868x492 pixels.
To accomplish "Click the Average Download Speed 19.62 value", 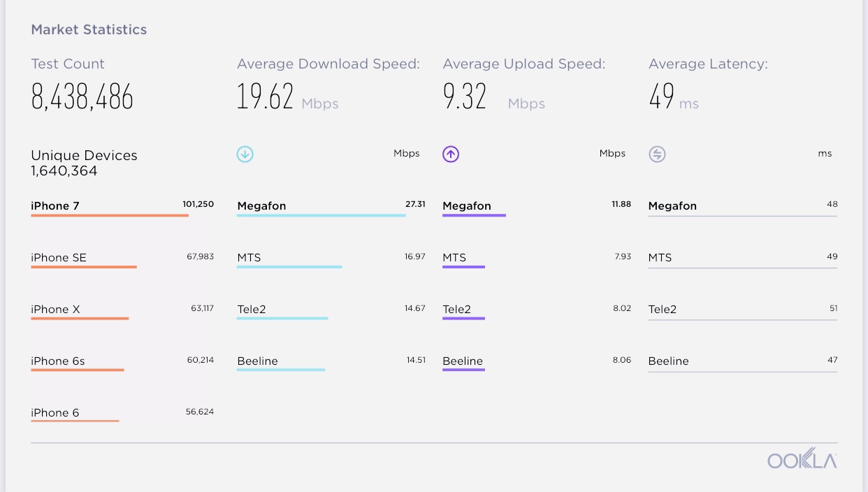I will click(266, 97).
